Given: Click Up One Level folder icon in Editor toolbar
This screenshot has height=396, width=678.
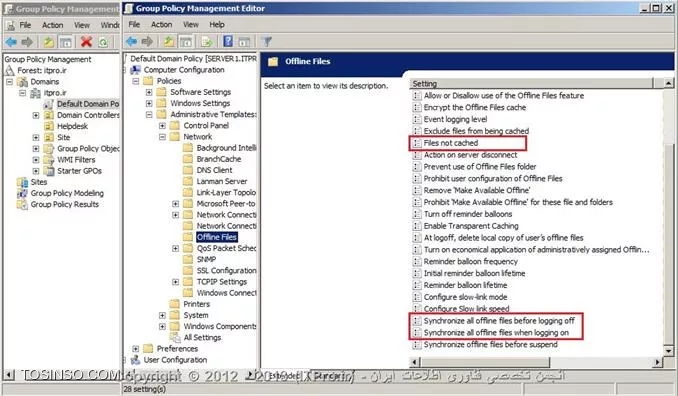Looking at the screenshot, I should pos(169,42).
